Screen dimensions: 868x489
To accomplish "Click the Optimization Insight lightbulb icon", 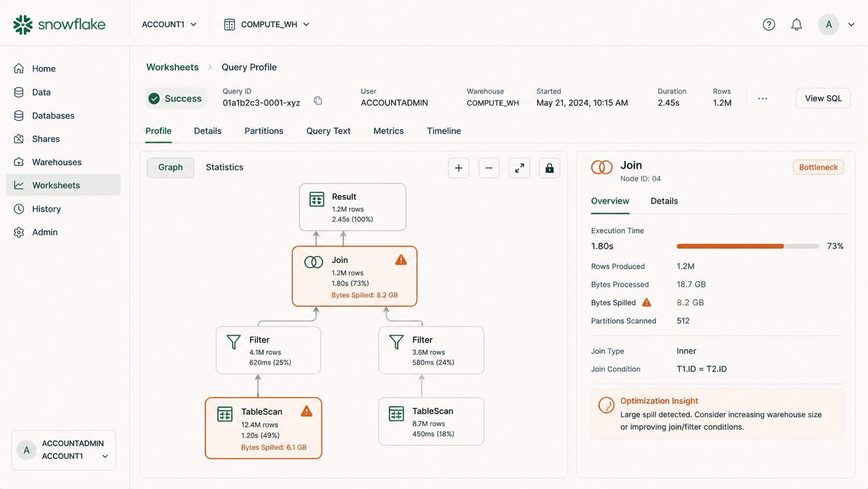I will (606, 405).
